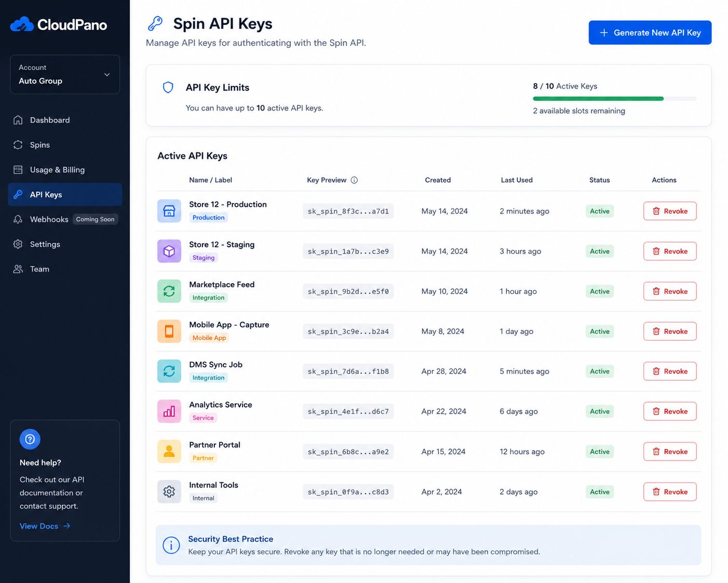Revoke the Partner Portal key
The image size is (728, 583).
coord(670,451)
